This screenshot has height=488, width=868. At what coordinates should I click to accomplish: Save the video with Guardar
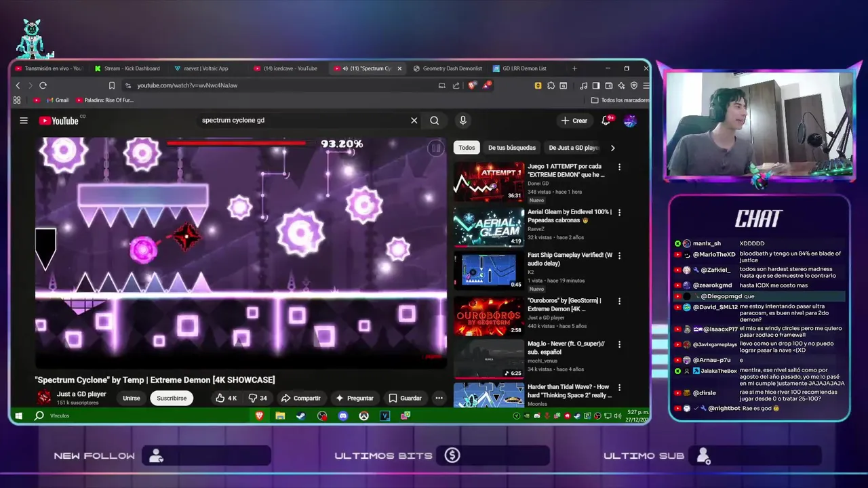pyautogui.click(x=405, y=398)
